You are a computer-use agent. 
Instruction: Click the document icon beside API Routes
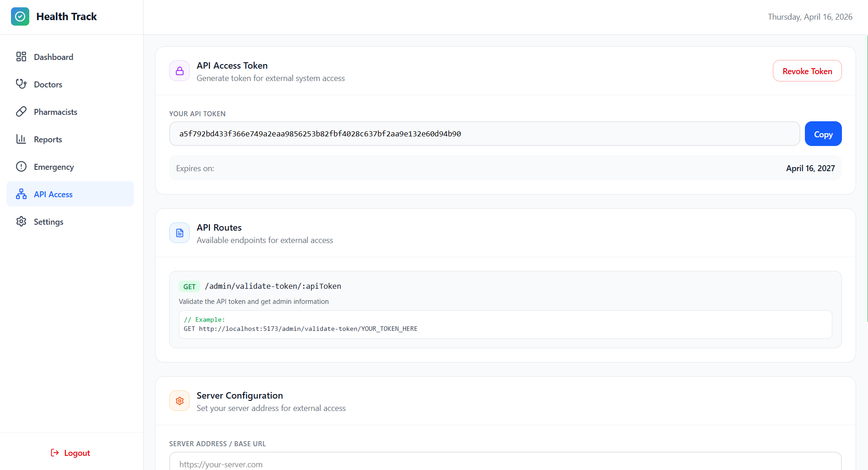[179, 232]
